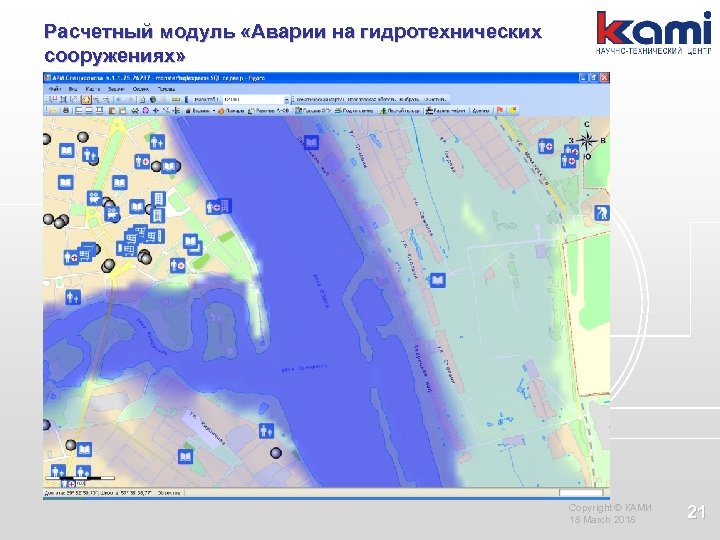Image resolution: width=720 pixels, height=540 pixels.
Task: Click the open folder icon in second toolbar
Action: tap(53, 110)
